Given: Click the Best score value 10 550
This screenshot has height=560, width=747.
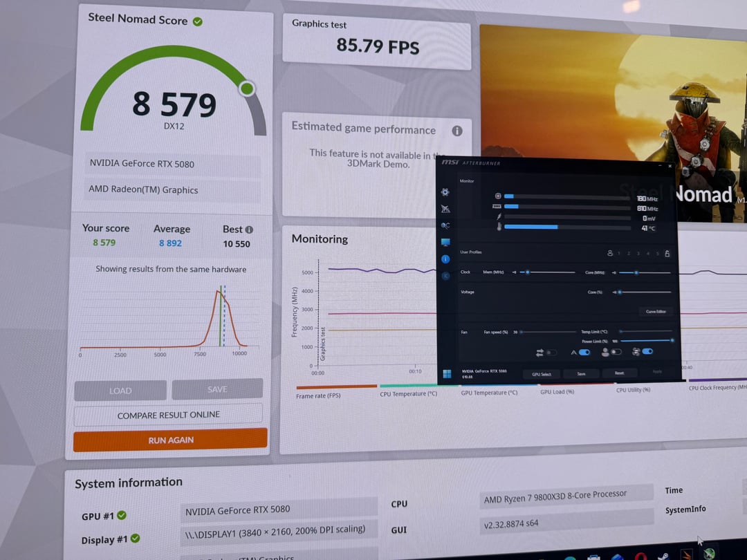Looking at the screenshot, I should [237, 244].
